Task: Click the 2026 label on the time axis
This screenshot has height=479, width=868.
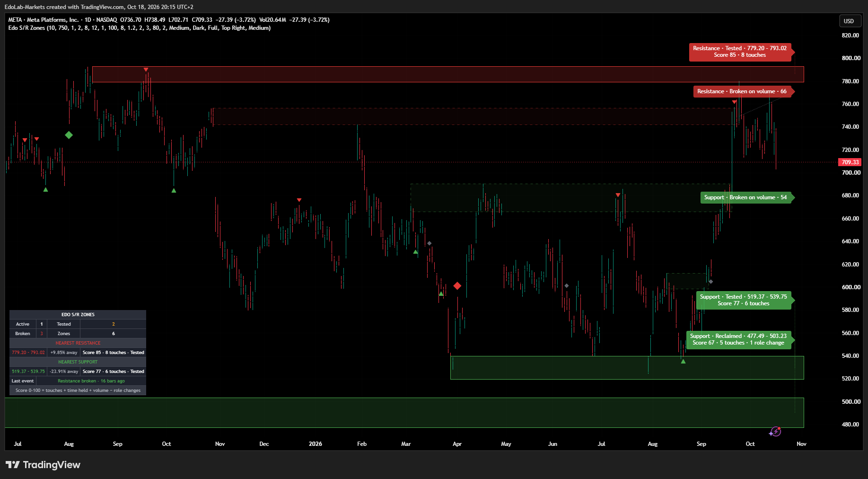Action: pos(316,444)
